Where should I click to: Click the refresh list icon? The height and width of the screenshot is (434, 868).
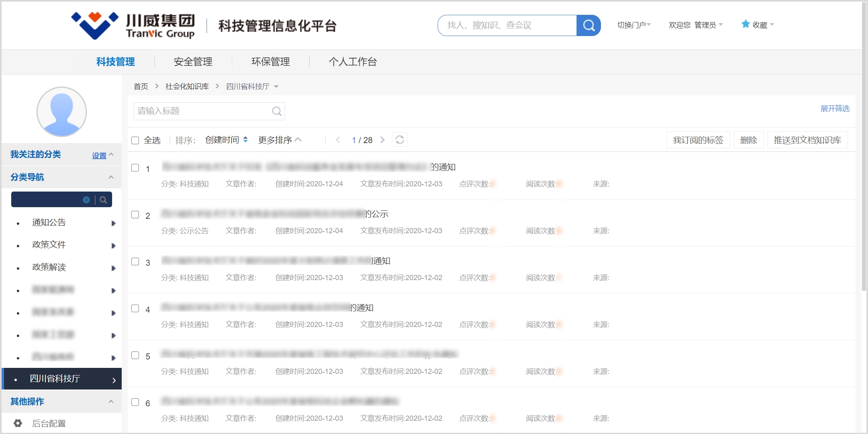(400, 139)
